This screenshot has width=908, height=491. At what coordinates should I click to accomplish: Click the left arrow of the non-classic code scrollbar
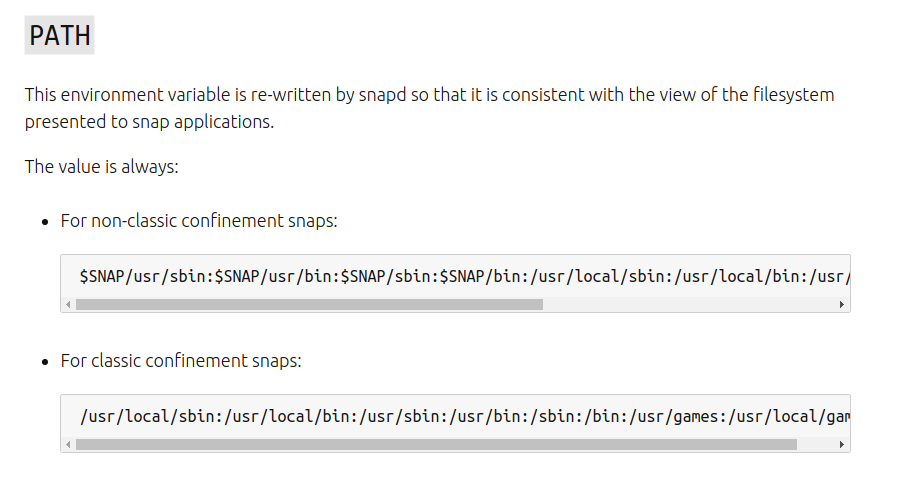[x=68, y=304]
